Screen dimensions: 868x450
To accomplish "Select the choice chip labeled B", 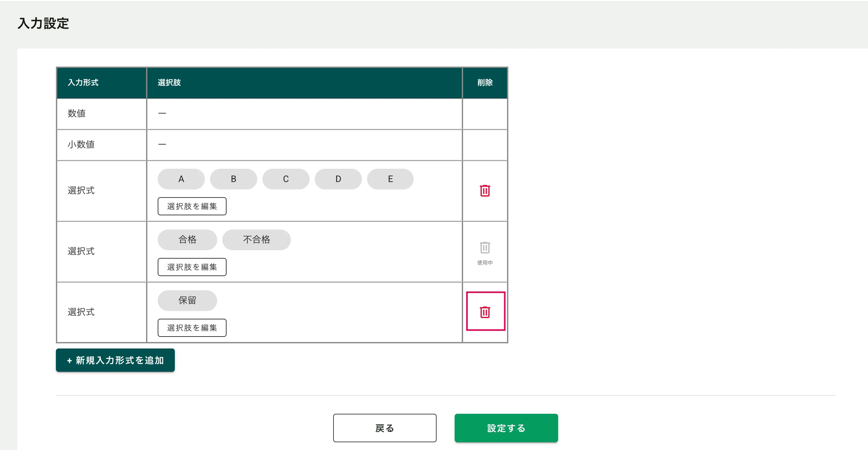I will click(x=233, y=179).
